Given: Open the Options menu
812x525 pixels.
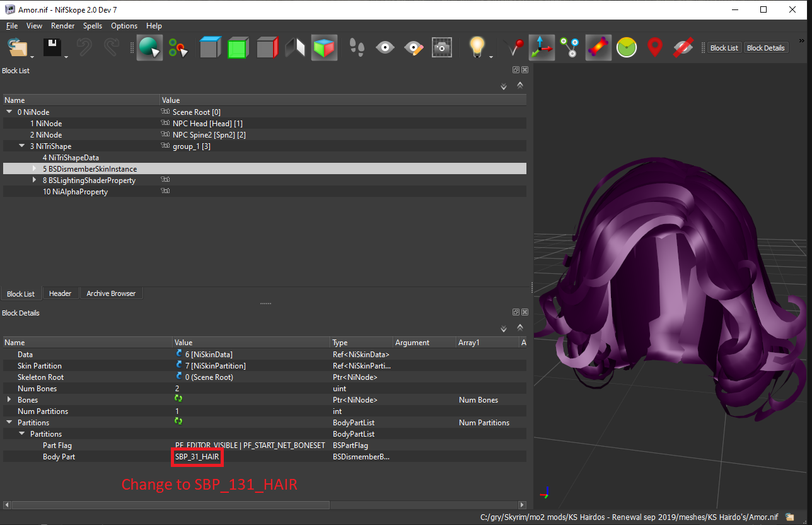Looking at the screenshot, I should 124,26.
